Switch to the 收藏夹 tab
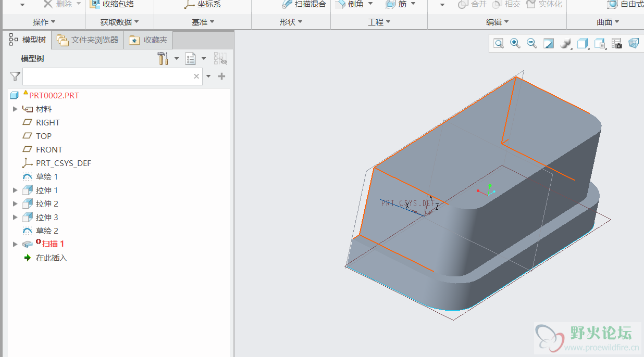This screenshot has height=357, width=644. pos(149,40)
